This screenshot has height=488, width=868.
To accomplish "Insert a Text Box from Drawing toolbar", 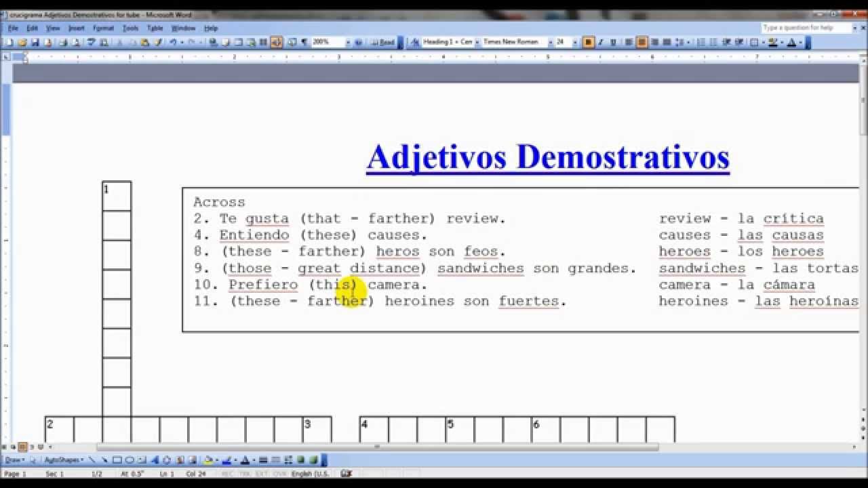I will point(142,460).
